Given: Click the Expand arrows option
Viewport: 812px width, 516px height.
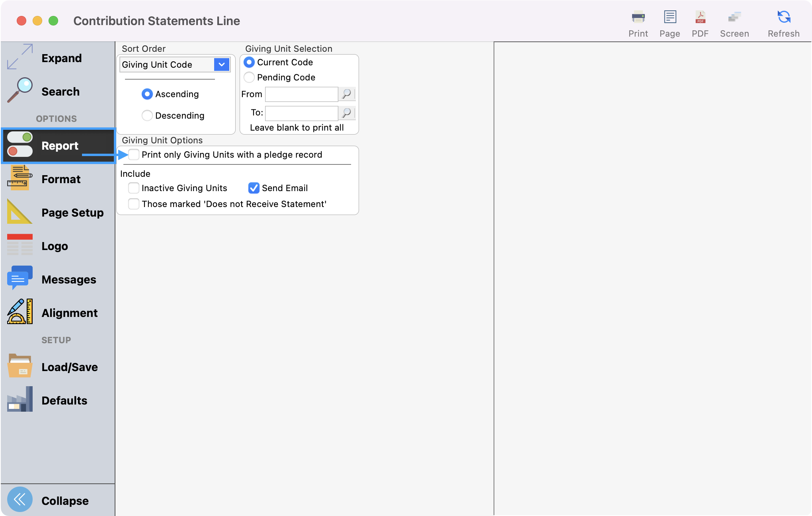Looking at the screenshot, I should (x=20, y=57).
